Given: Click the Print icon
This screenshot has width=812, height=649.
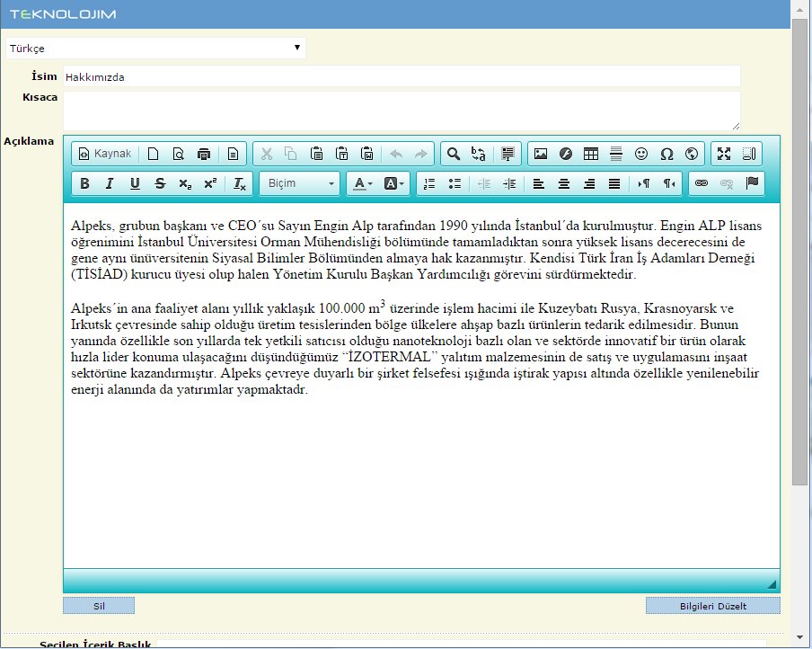Looking at the screenshot, I should [x=204, y=154].
